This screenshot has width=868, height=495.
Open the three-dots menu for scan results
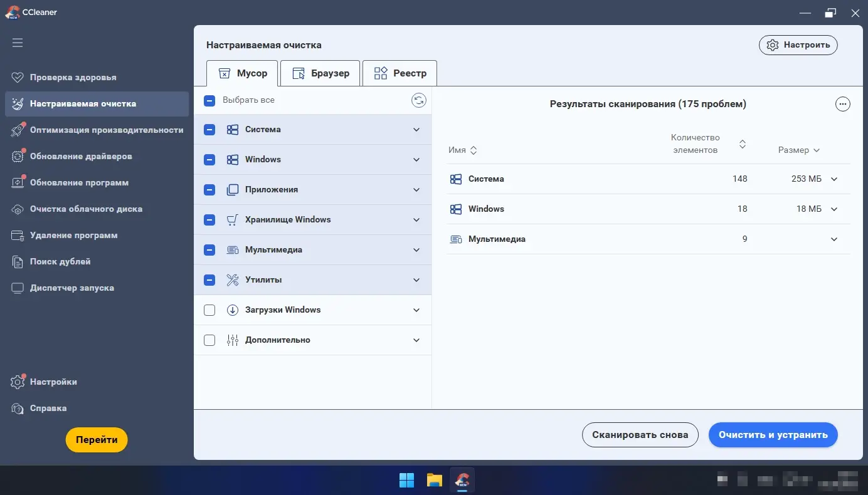click(843, 105)
